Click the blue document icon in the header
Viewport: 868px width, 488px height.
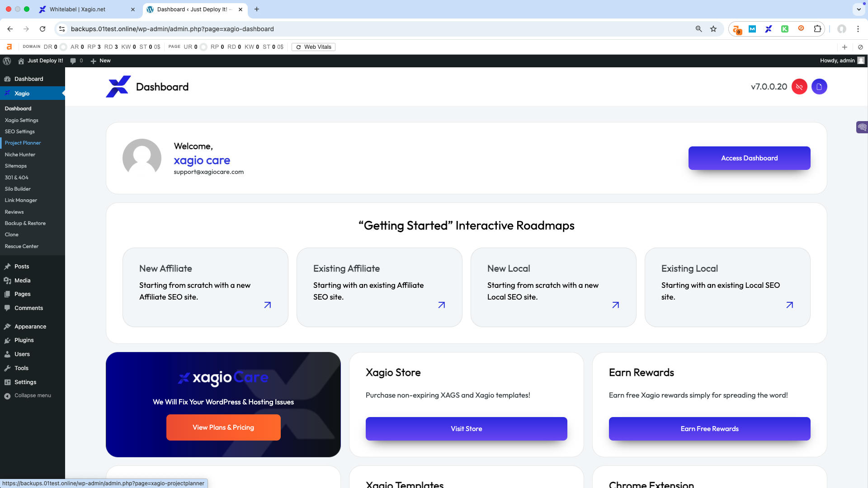click(819, 87)
